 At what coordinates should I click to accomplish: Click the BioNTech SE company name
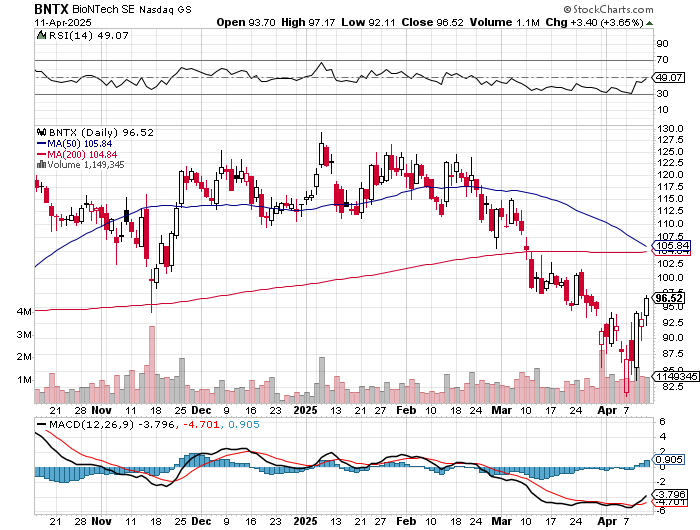pos(103,9)
